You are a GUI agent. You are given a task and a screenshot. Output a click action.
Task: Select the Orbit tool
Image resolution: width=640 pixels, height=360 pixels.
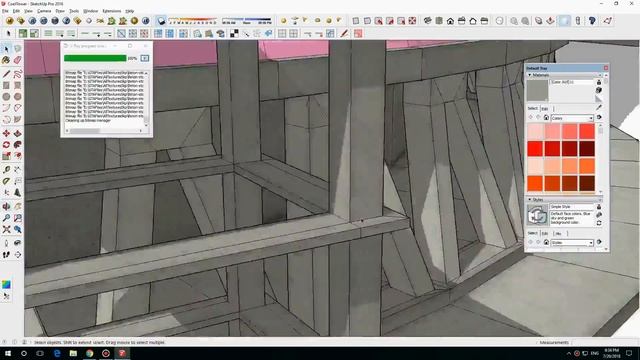point(6,207)
